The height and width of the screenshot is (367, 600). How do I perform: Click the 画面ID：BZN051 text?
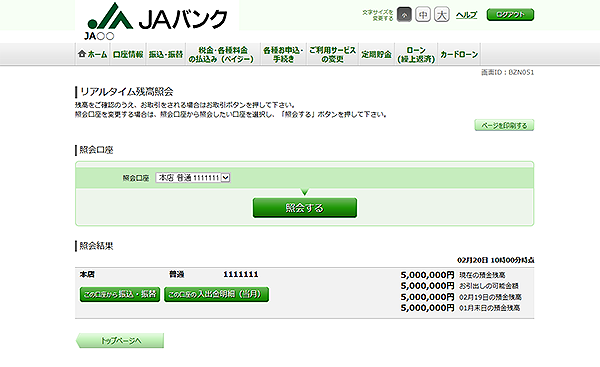507,72
